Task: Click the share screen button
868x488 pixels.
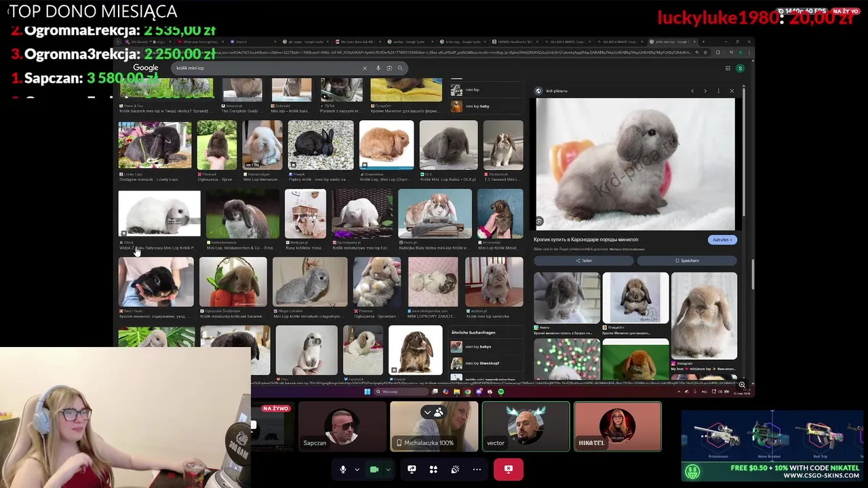Action: [x=412, y=469]
